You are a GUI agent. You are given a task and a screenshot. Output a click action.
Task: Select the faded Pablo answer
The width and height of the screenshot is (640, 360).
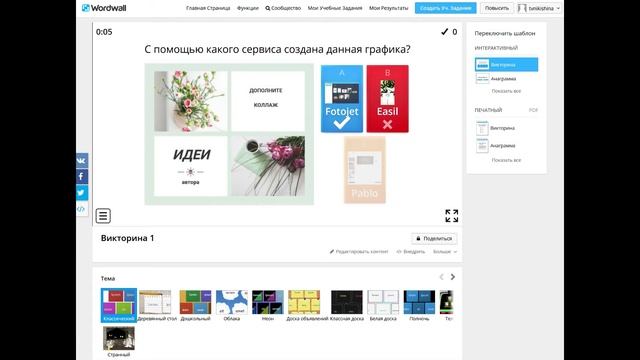pos(364,170)
